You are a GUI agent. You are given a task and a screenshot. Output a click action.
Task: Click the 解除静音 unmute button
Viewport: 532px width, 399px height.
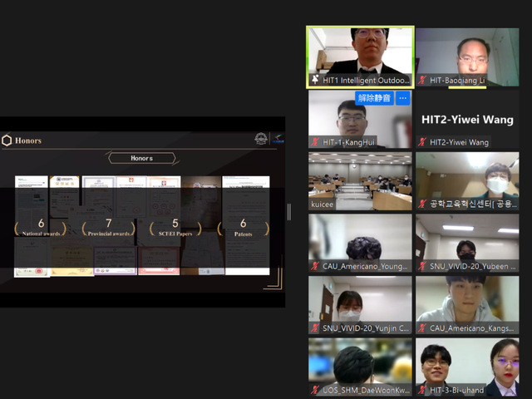click(x=374, y=98)
